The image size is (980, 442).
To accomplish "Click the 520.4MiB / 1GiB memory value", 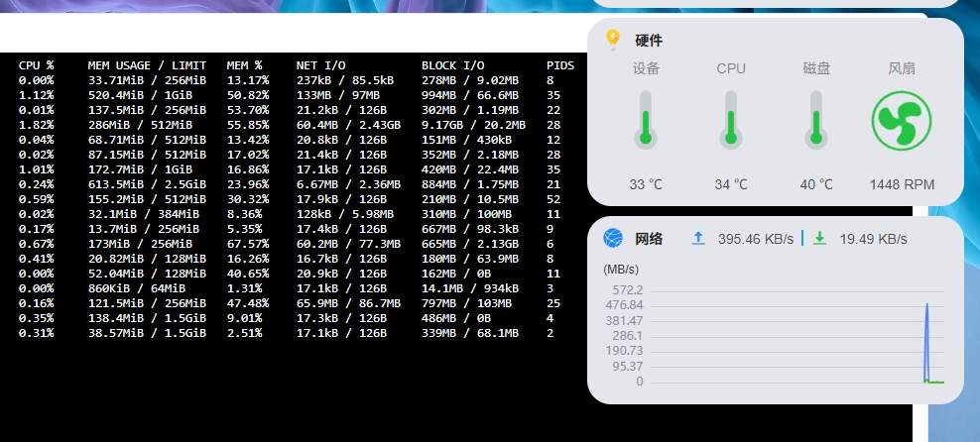I will click(x=140, y=95).
